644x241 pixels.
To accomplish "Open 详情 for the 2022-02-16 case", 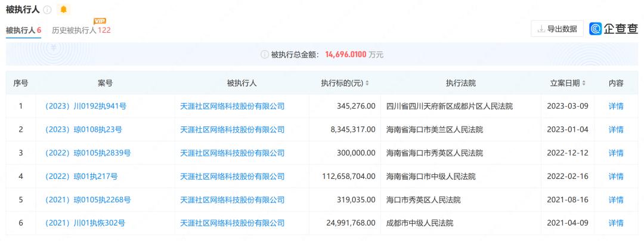I will click(x=616, y=177).
